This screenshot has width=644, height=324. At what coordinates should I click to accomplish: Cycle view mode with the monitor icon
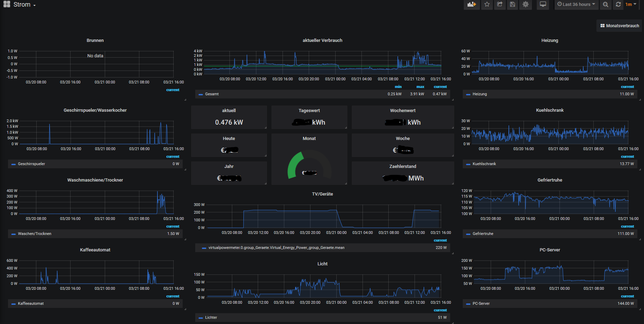[543, 5]
